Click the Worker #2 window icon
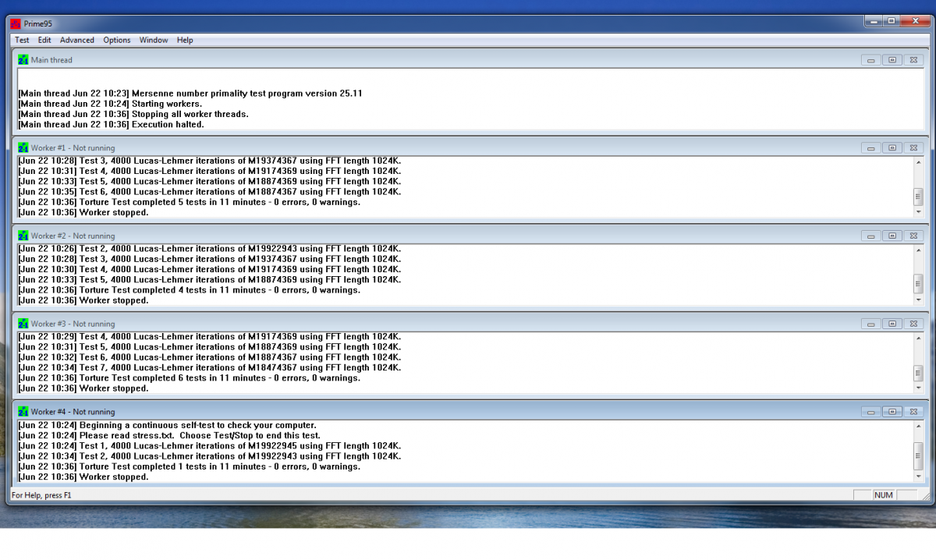This screenshot has height=560, width=936. click(x=23, y=236)
